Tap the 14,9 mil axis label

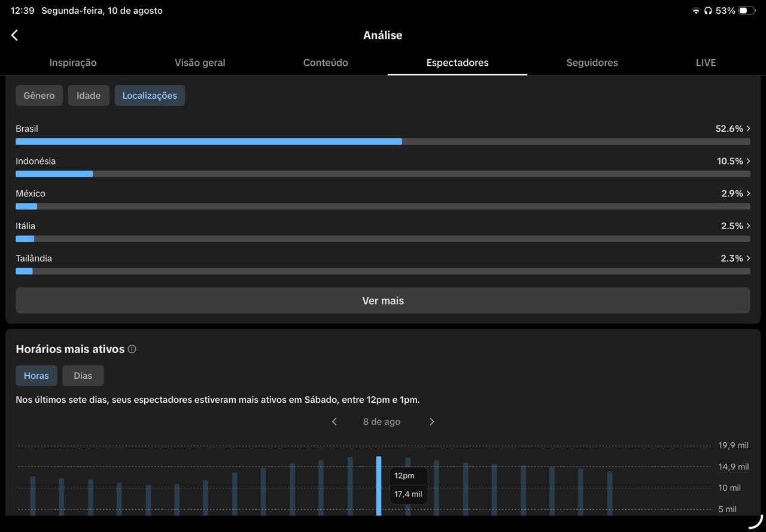click(734, 467)
